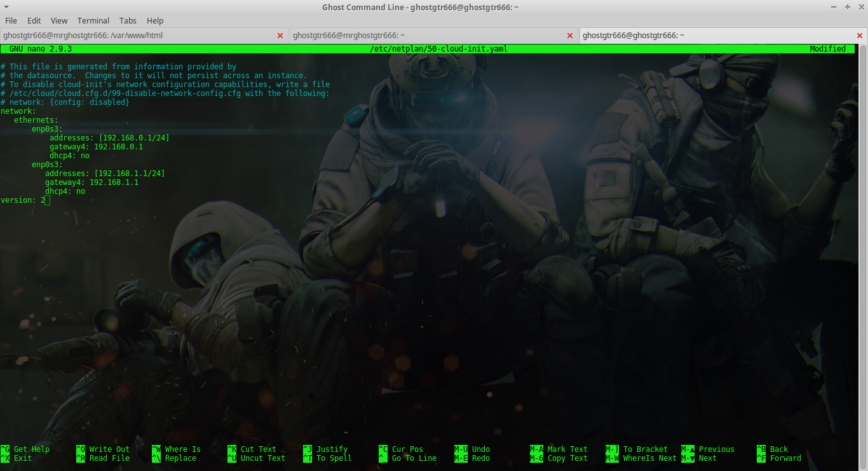Open the Terminal menu

[93, 20]
